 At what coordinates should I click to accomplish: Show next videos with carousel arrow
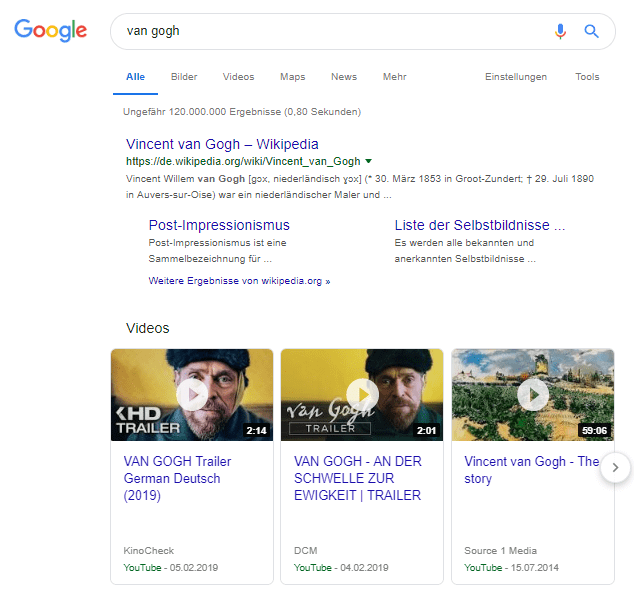pyautogui.click(x=615, y=468)
